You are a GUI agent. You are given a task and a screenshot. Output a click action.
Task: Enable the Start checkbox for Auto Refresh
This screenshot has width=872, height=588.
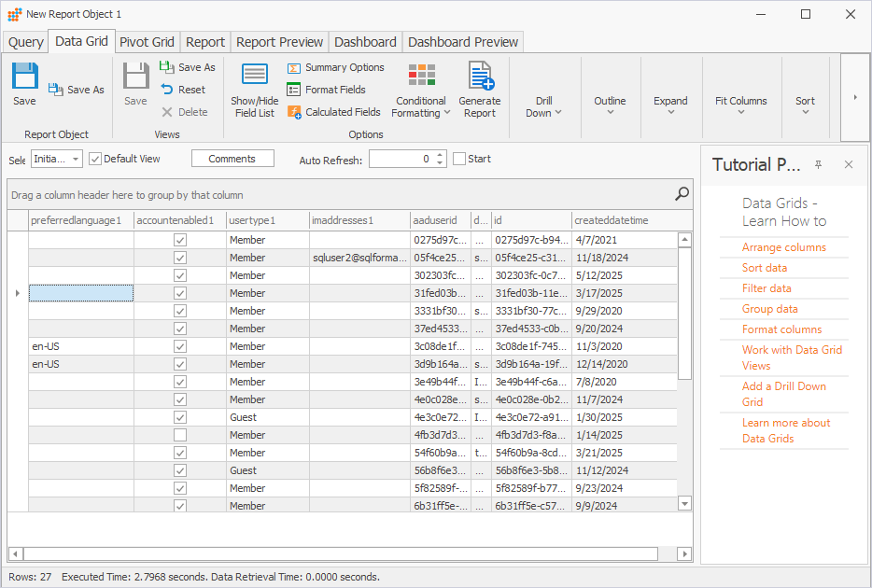(459, 159)
